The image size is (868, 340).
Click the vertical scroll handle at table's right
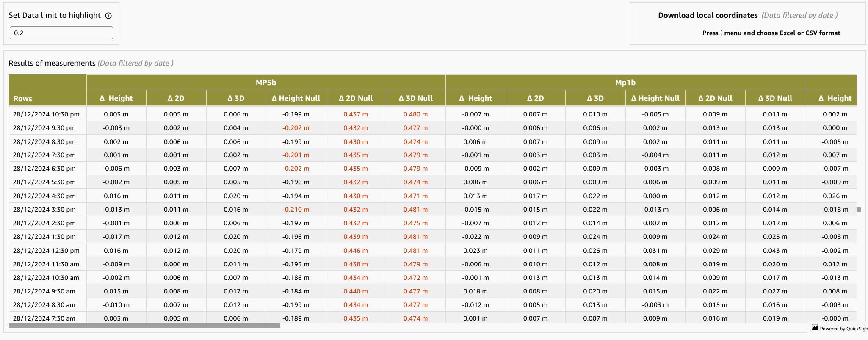(x=859, y=210)
